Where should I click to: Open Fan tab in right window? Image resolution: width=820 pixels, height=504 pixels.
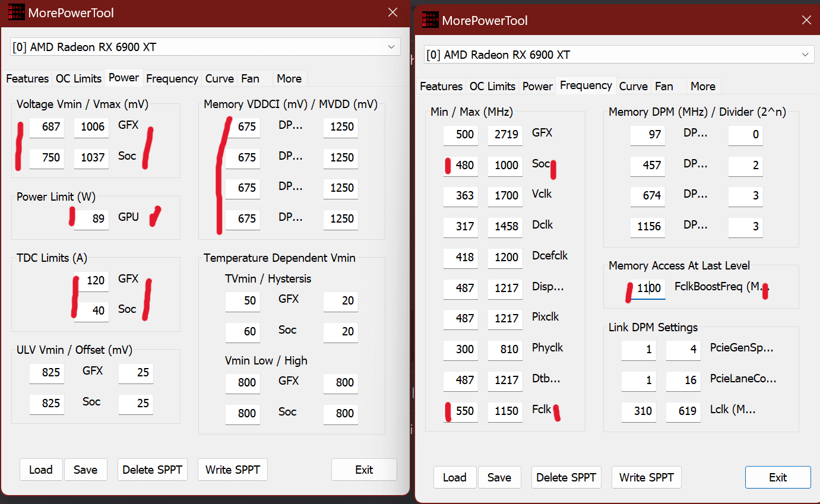pos(664,86)
